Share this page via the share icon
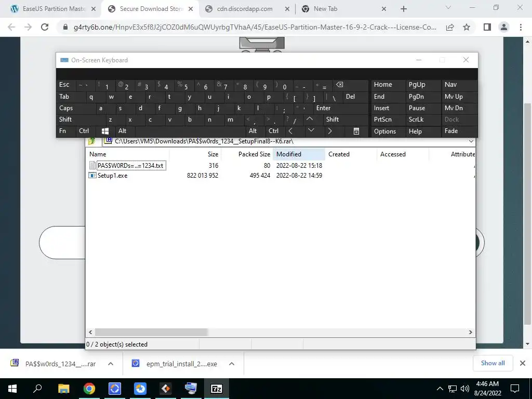This screenshot has height=399, width=532. (x=450, y=27)
